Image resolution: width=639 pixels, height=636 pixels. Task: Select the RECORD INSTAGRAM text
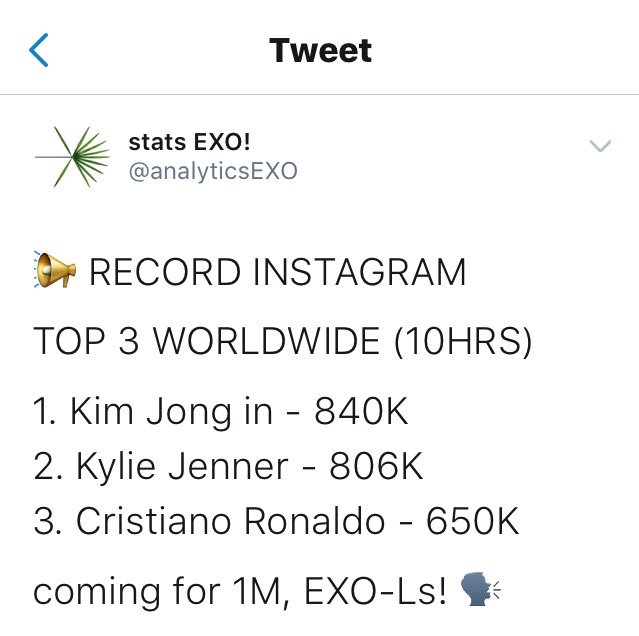278,272
